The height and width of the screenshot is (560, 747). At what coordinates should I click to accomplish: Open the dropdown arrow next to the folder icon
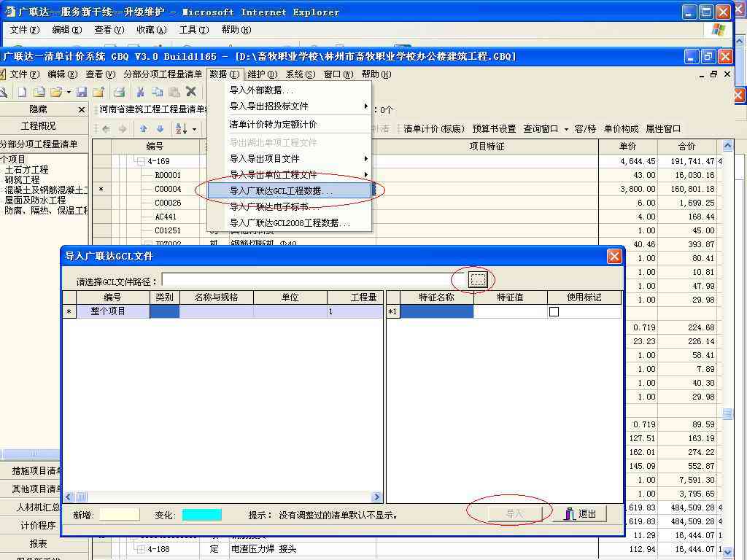(x=69, y=92)
